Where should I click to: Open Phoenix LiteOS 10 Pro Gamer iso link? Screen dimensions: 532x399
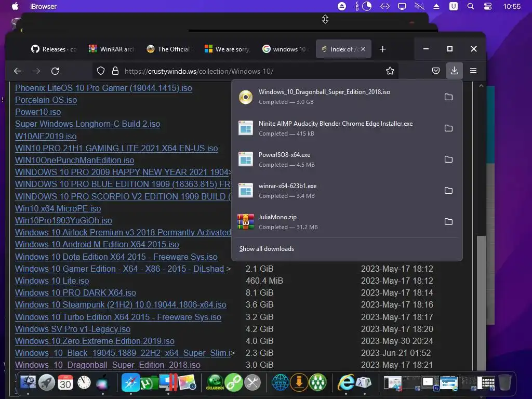103,88
